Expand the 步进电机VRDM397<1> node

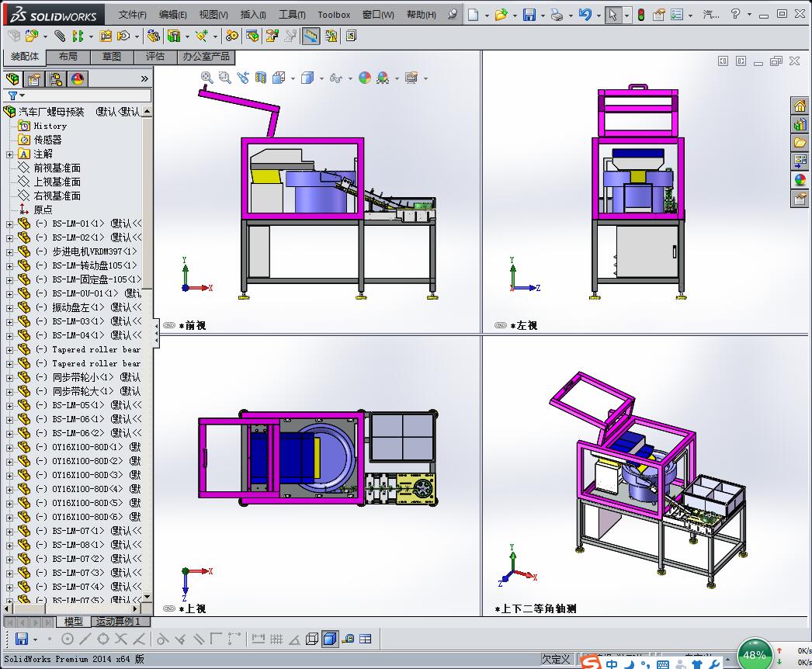coord(9,252)
